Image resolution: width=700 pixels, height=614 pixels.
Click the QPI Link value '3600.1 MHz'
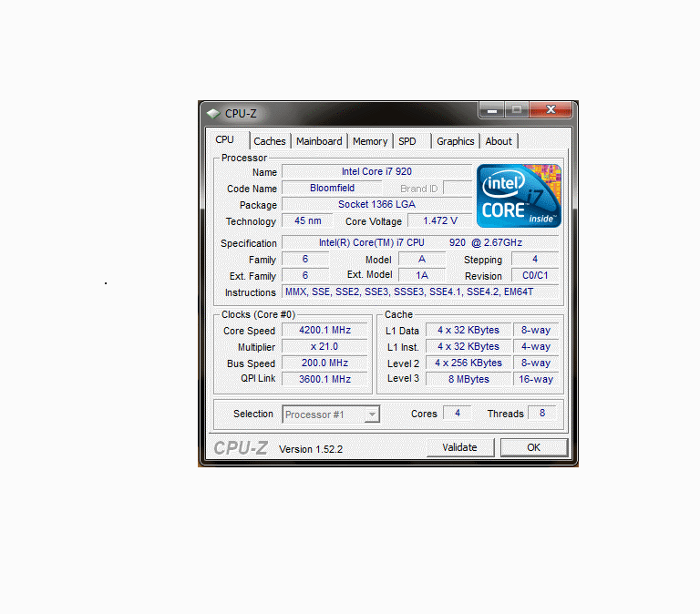pos(324,379)
